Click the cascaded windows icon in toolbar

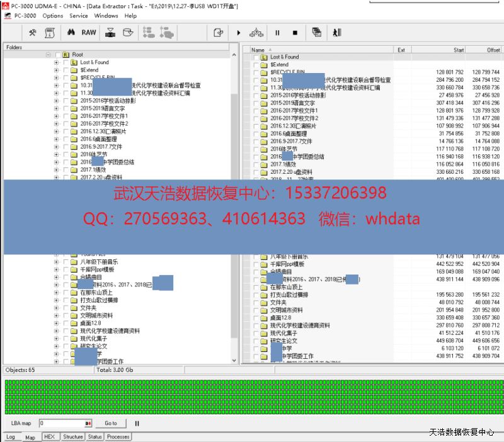(316, 32)
